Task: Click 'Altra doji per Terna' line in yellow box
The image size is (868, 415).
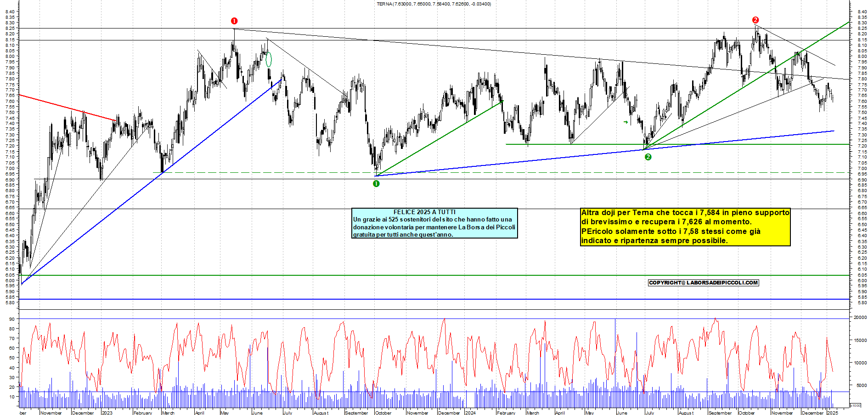Action: 685,212
